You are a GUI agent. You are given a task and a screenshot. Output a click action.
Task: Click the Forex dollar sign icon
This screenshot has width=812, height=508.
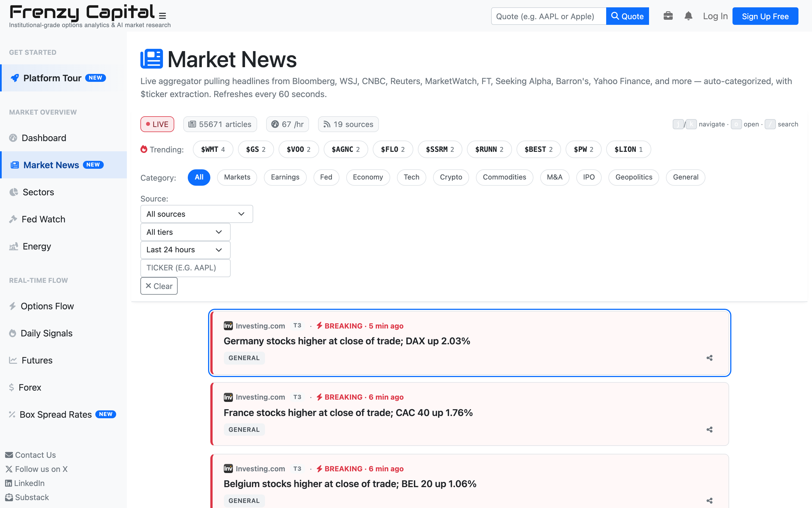coord(11,387)
